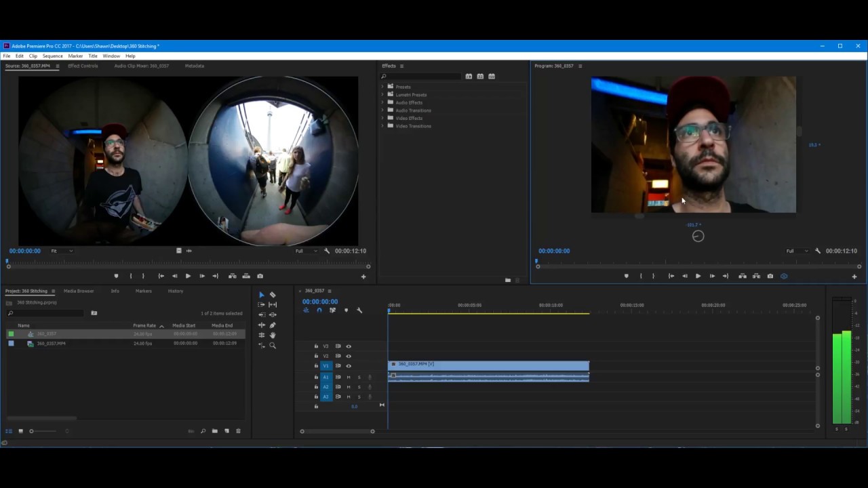The width and height of the screenshot is (868, 488).
Task: Select the Hand tool
Action: coord(273,335)
